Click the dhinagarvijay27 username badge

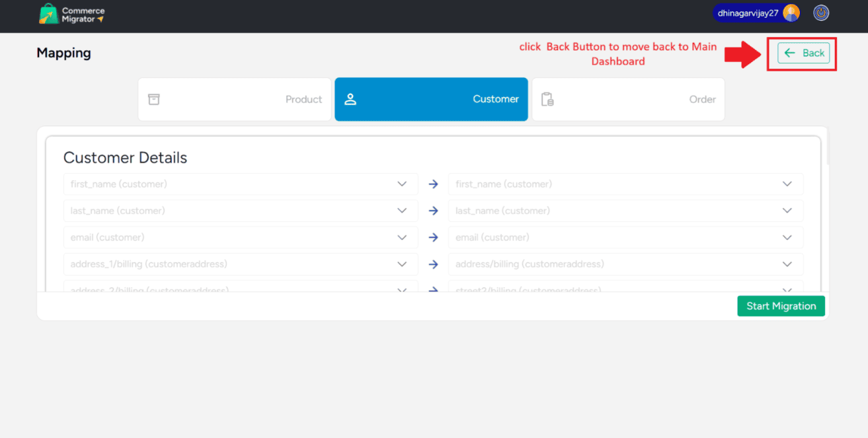pos(748,13)
